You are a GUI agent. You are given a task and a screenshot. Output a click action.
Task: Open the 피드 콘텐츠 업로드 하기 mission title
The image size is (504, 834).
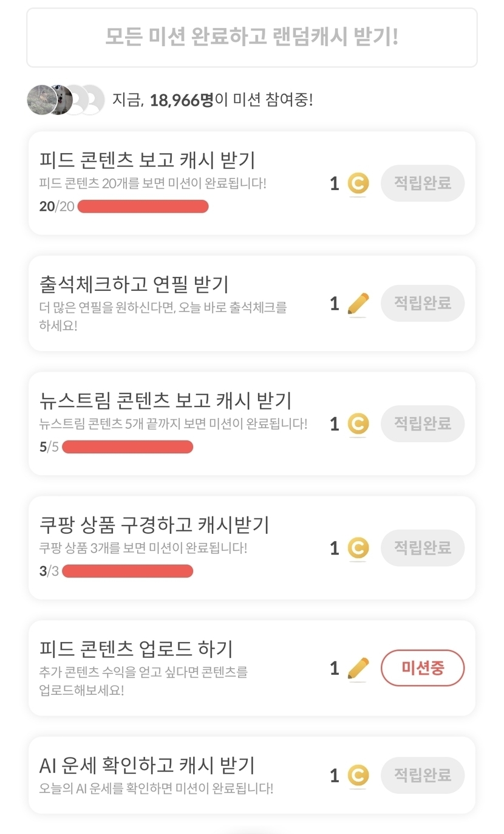pyautogui.click(x=136, y=649)
